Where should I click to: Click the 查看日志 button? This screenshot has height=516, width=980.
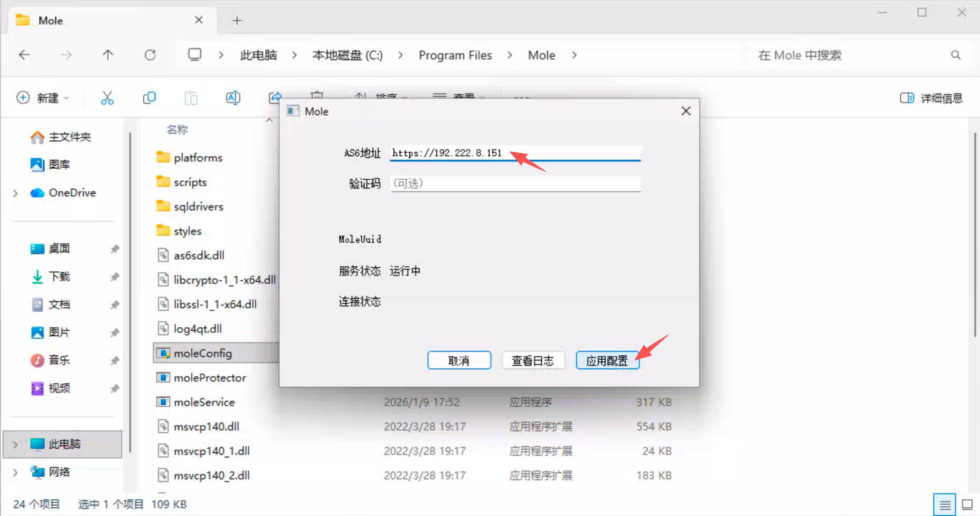click(533, 361)
